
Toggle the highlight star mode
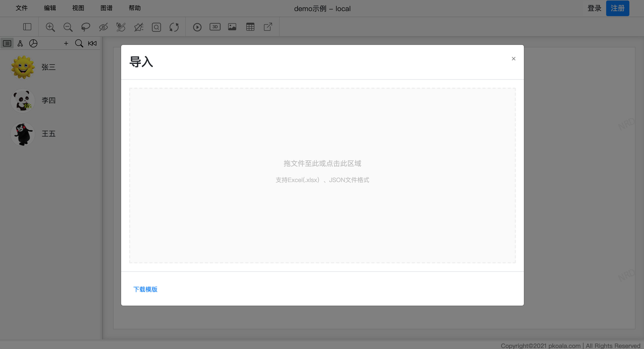(x=138, y=27)
